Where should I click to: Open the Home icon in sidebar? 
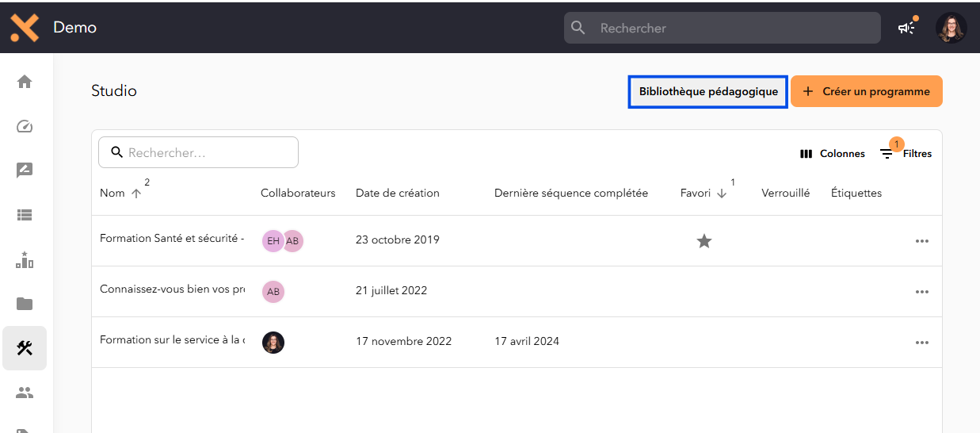25,81
